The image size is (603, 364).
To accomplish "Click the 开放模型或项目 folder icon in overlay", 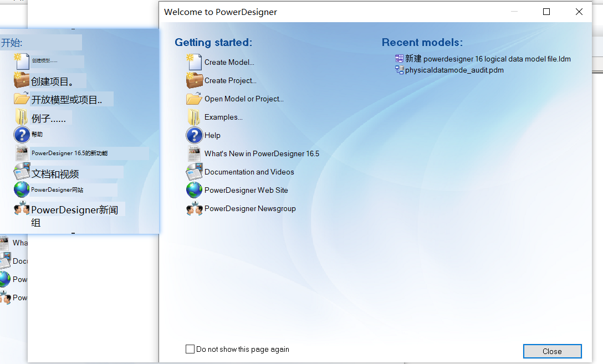I will point(22,99).
